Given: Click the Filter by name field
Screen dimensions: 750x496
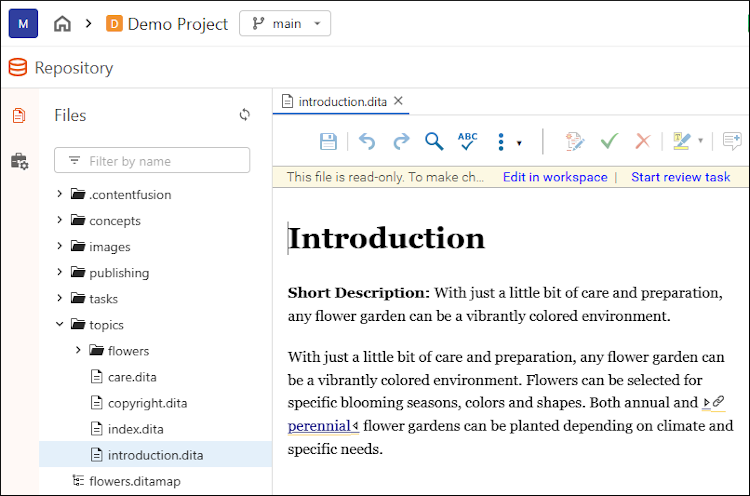Looking at the screenshot, I should [x=160, y=161].
